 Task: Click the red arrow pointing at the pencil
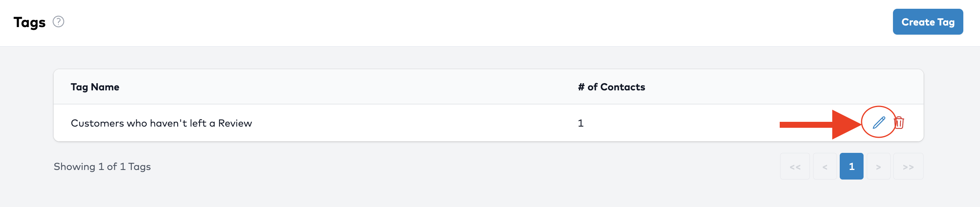coord(819,125)
